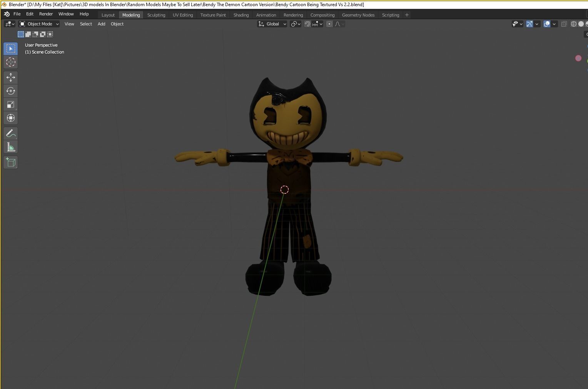Toggle proportional editing
Screen dimensions: 588x389
point(329,24)
